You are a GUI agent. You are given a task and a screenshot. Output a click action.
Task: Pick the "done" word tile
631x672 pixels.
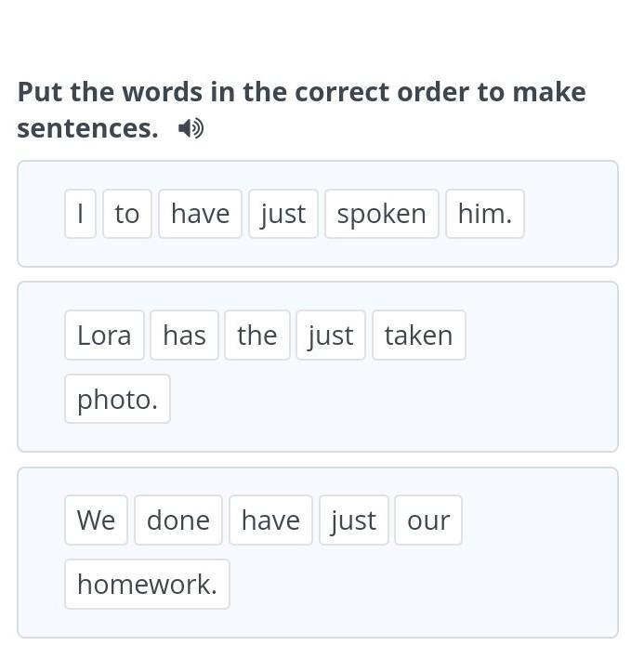click(178, 520)
